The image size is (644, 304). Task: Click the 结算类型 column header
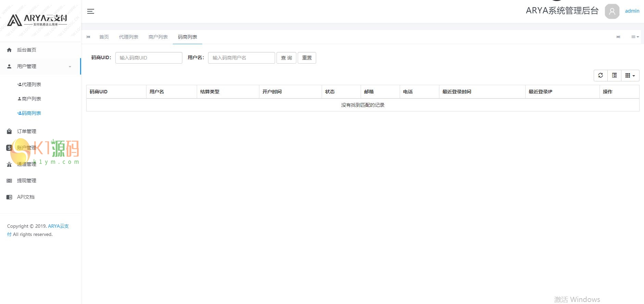coord(228,92)
